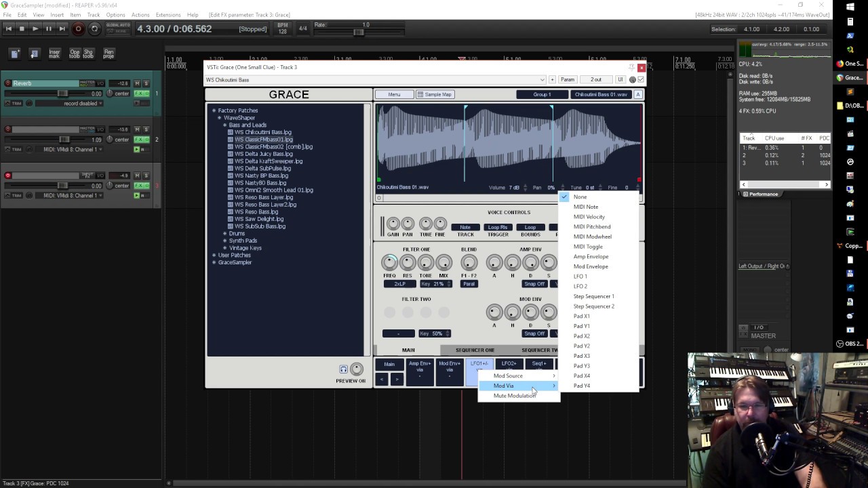The height and width of the screenshot is (488, 868).
Task: Expand the User Patches node
Action: 214,255
